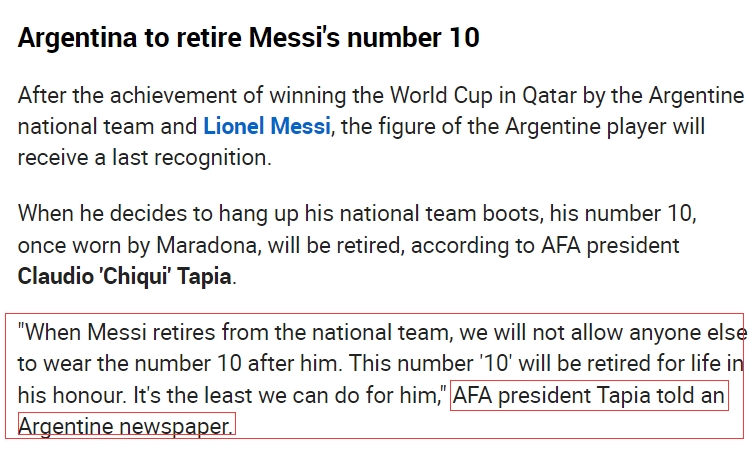The width and height of the screenshot is (752, 452).
Task: Click "AFA president" ending the second paragraph line
Action: point(610,246)
